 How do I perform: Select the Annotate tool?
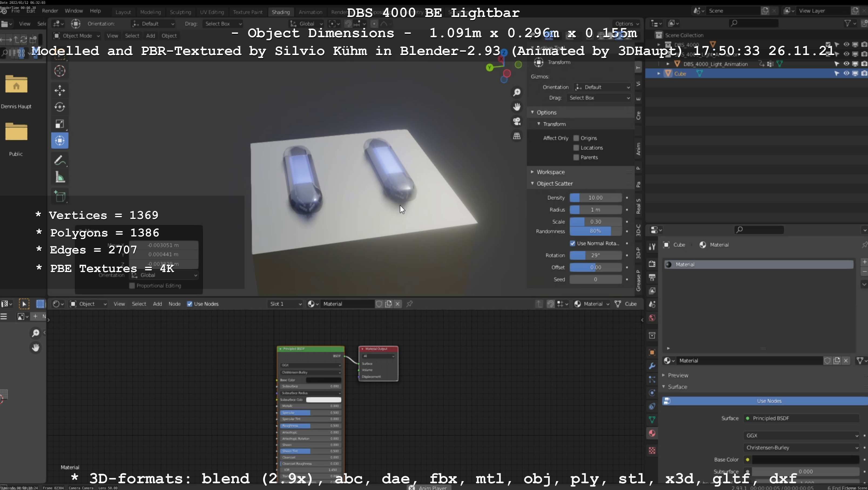[60, 160]
